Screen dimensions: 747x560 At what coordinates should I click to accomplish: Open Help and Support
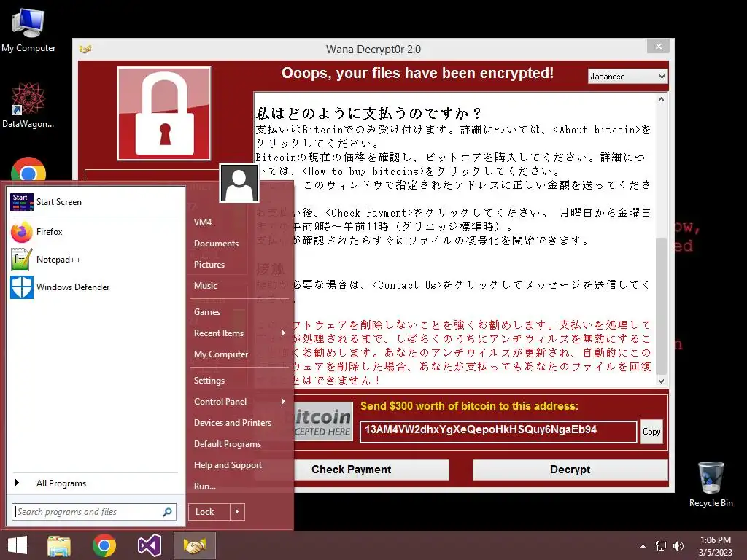tap(228, 465)
